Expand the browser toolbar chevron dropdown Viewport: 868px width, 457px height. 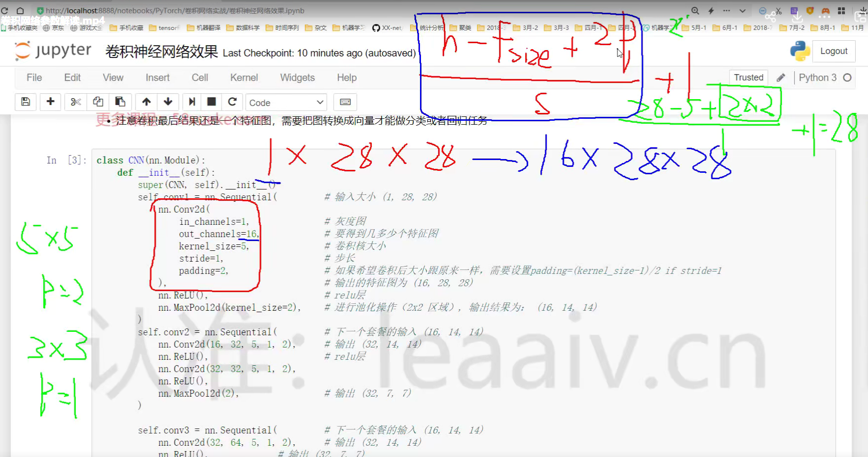point(742,11)
